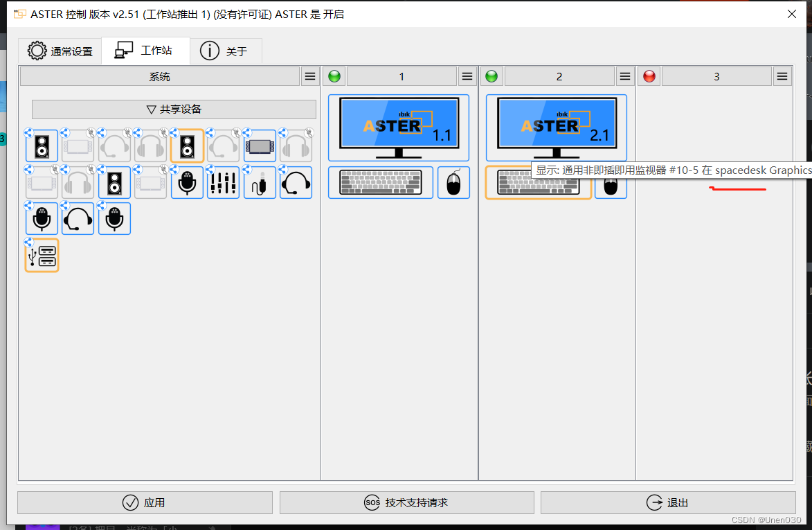Select workstation 1 keyboard
This screenshot has width=812, height=530.
tap(381, 183)
